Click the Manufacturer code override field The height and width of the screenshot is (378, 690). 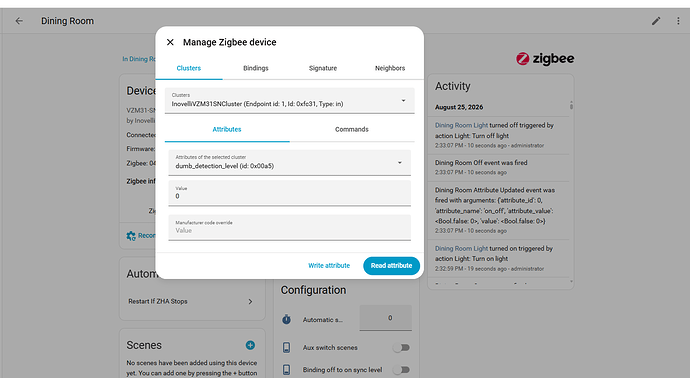[x=290, y=227]
